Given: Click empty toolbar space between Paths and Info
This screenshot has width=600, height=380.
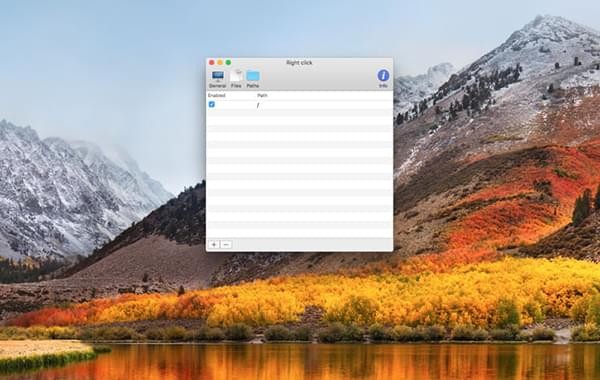Looking at the screenshot, I should 318,79.
